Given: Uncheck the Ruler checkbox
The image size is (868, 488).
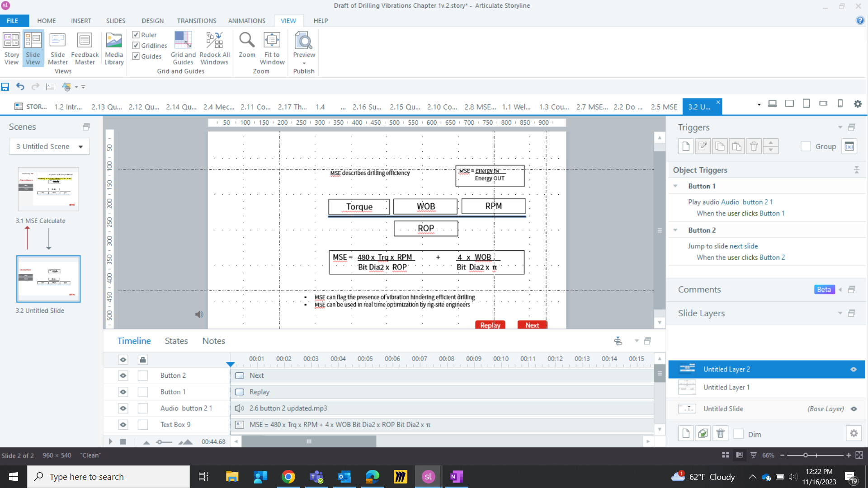Looking at the screenshot, I should [x=136, y=35].
